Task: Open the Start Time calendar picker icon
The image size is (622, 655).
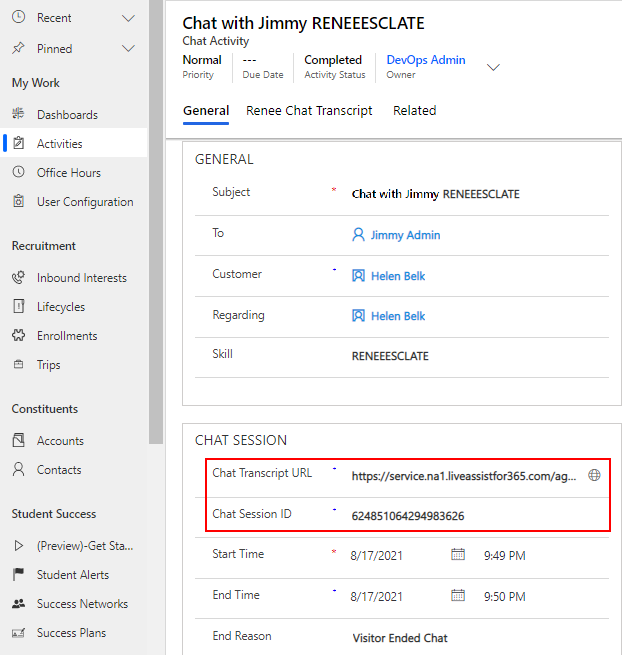Action: [458, 554]
